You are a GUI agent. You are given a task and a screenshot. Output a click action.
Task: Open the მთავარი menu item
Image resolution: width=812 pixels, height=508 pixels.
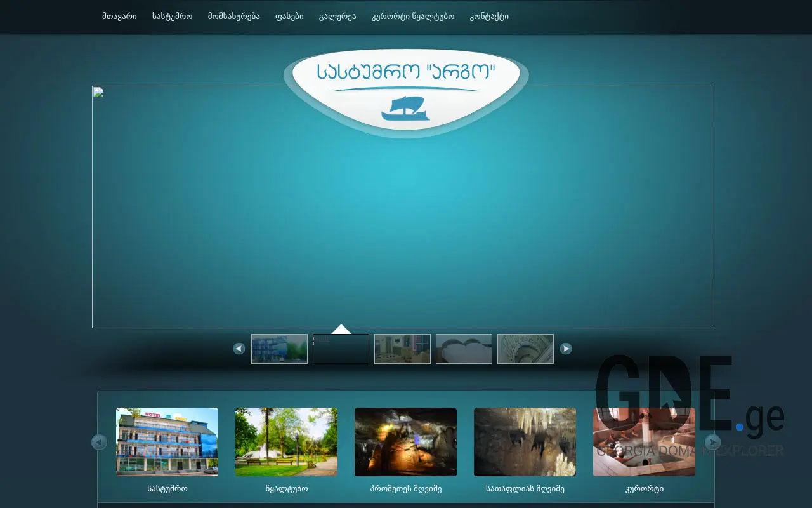click(x=119, y=17)
